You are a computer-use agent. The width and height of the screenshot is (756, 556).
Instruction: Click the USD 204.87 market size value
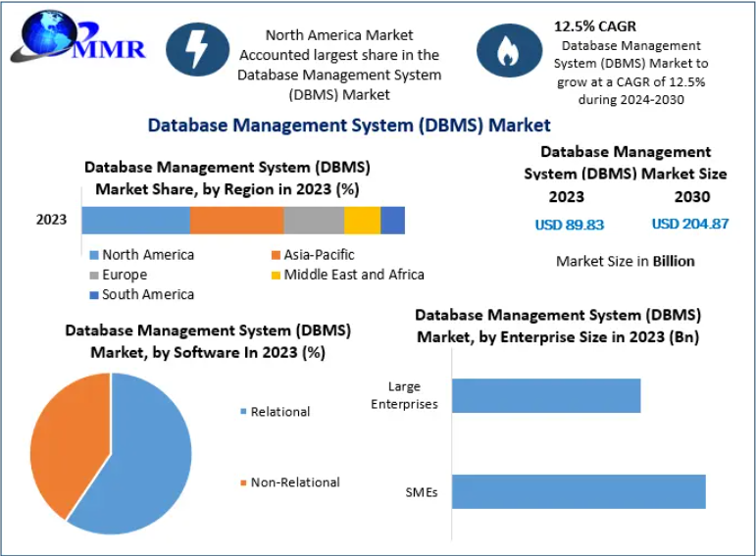point(690,225)
